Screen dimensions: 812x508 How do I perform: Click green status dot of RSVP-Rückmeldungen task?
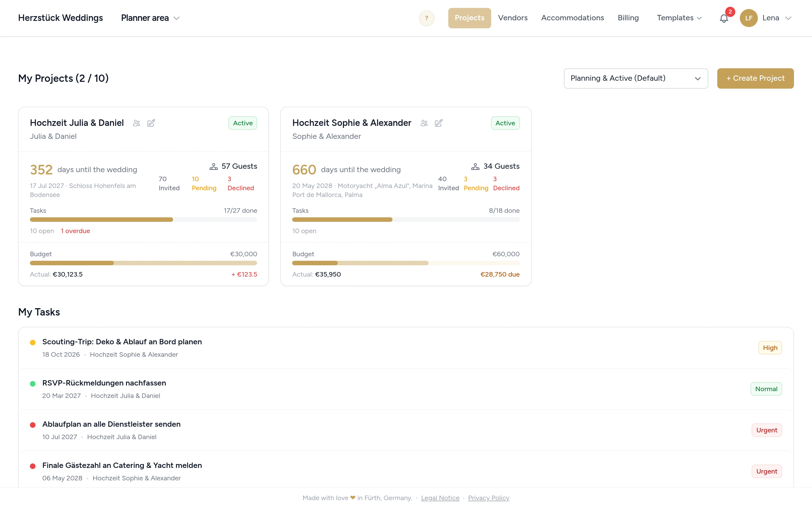[32, 384]
